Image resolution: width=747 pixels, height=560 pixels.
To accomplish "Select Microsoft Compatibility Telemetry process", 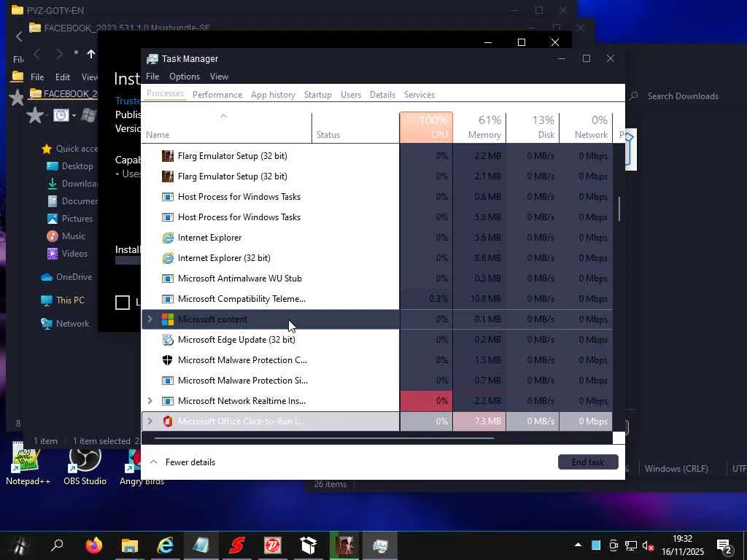I will point(377,299).
